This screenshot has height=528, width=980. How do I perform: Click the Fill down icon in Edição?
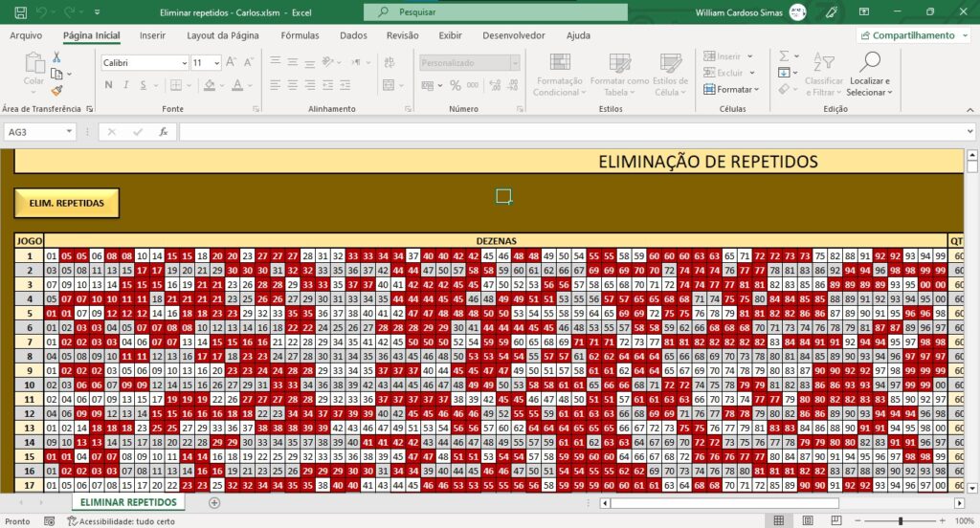coord(784,73)
